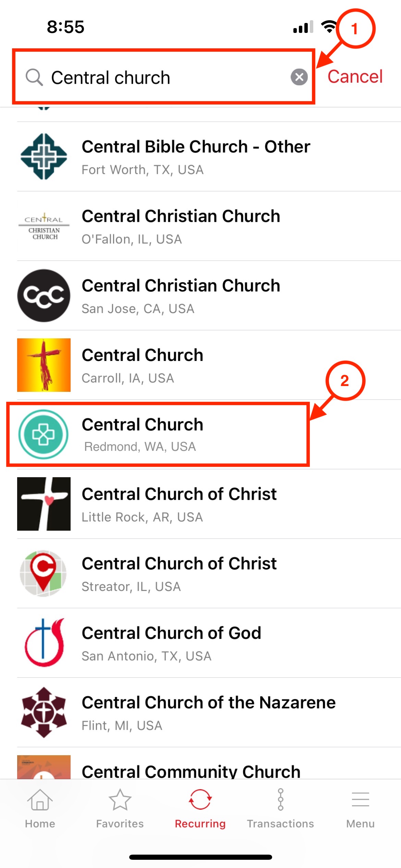Tap the search magnifying glass icon
The width and height of the screenshot is (401, 868).
coord(34,77)
